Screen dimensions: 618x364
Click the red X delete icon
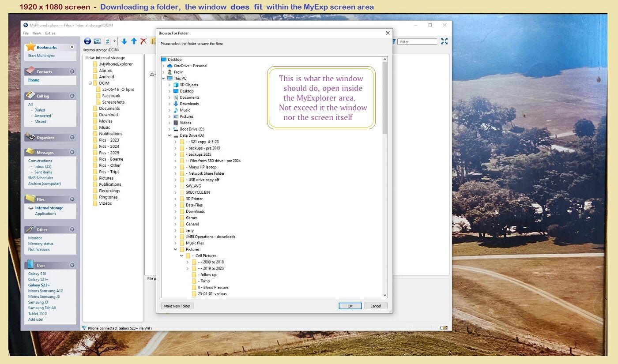click(x=143, y=41)
